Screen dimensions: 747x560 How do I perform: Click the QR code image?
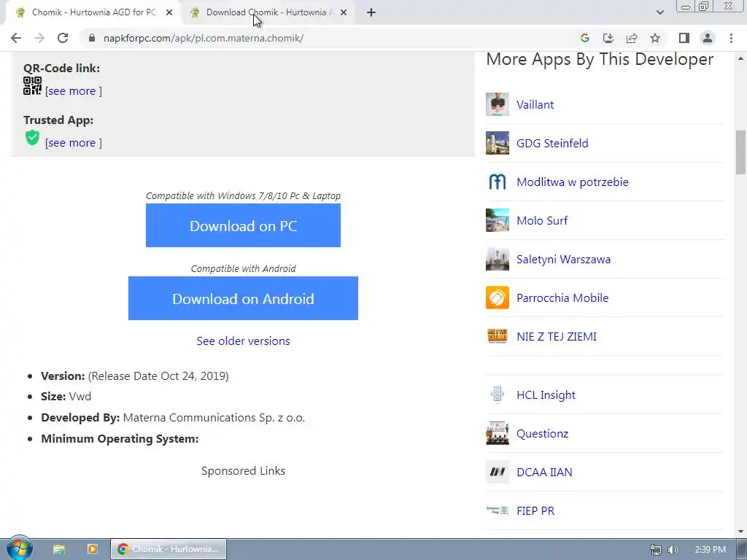[32, 86]
